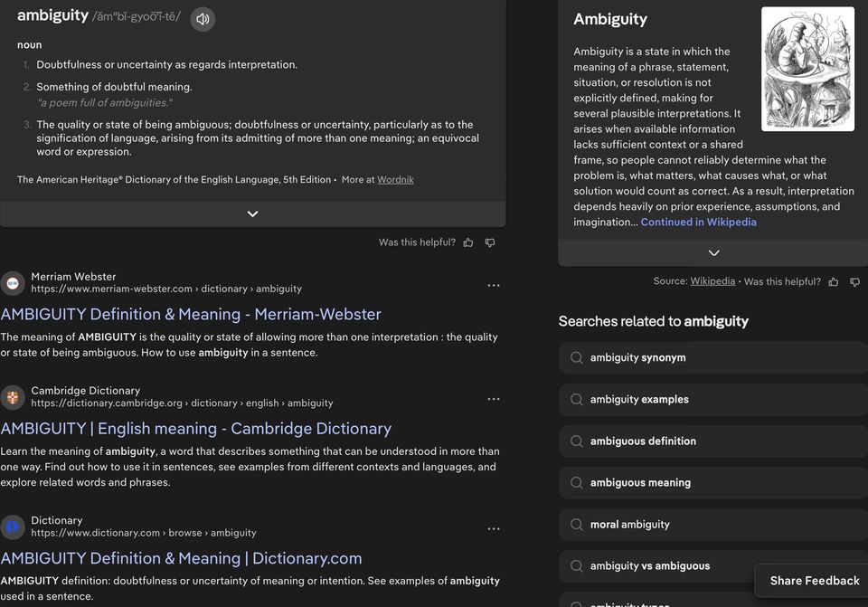Open Continued in Wikipedia link

tap(699, 223)
